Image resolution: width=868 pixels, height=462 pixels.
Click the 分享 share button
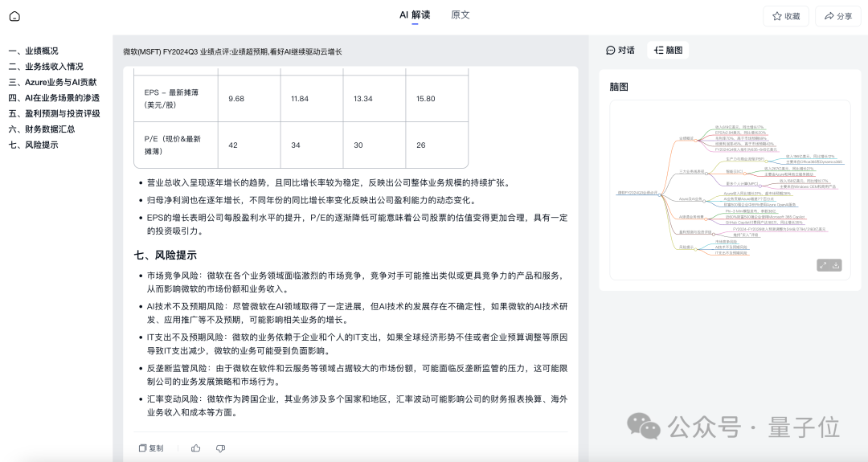click(x=837, y=16)
